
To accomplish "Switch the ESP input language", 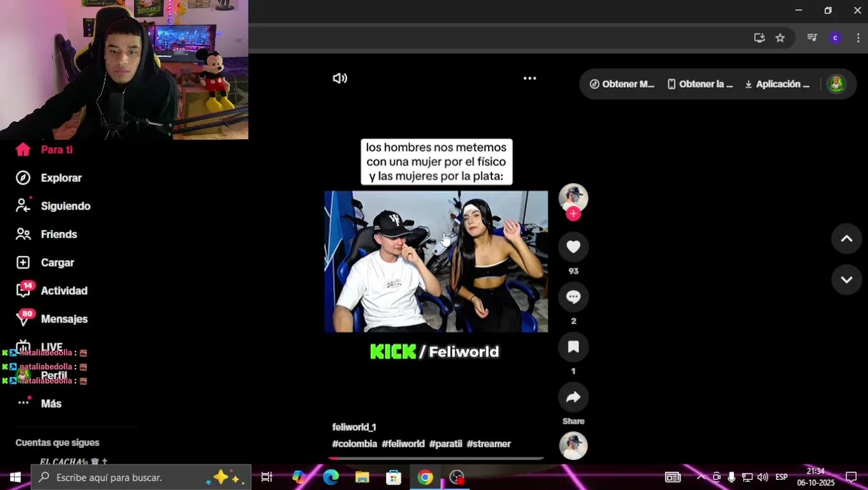I will [782, 477].
